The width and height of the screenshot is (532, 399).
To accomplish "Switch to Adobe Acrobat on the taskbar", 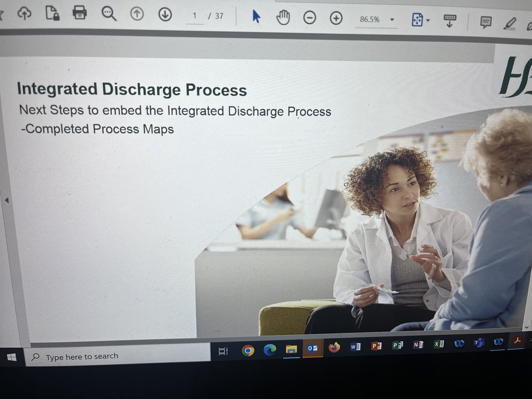I will point(517,340).
